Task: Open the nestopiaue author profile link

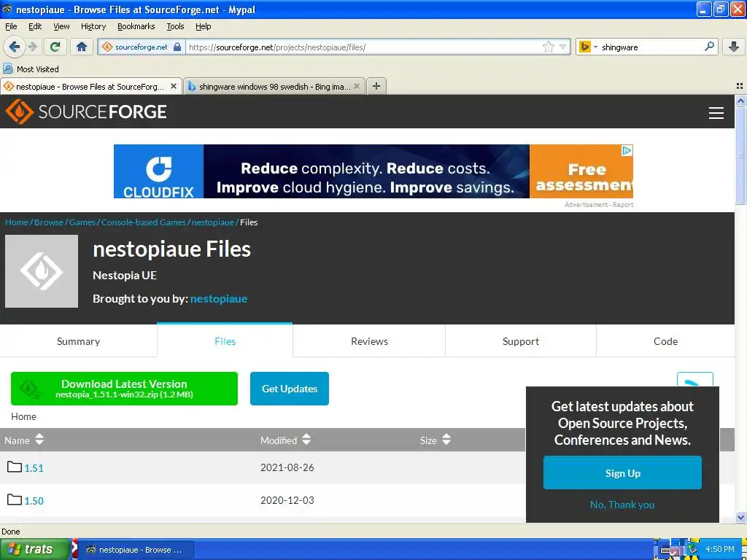Action: 219,298
